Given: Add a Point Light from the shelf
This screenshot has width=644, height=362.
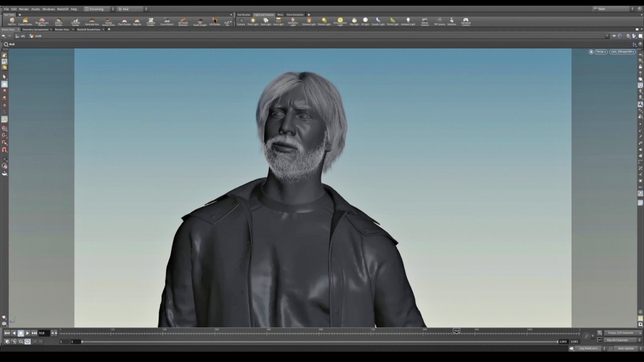Looking at the screenshot, I should [x=252, y=21].
